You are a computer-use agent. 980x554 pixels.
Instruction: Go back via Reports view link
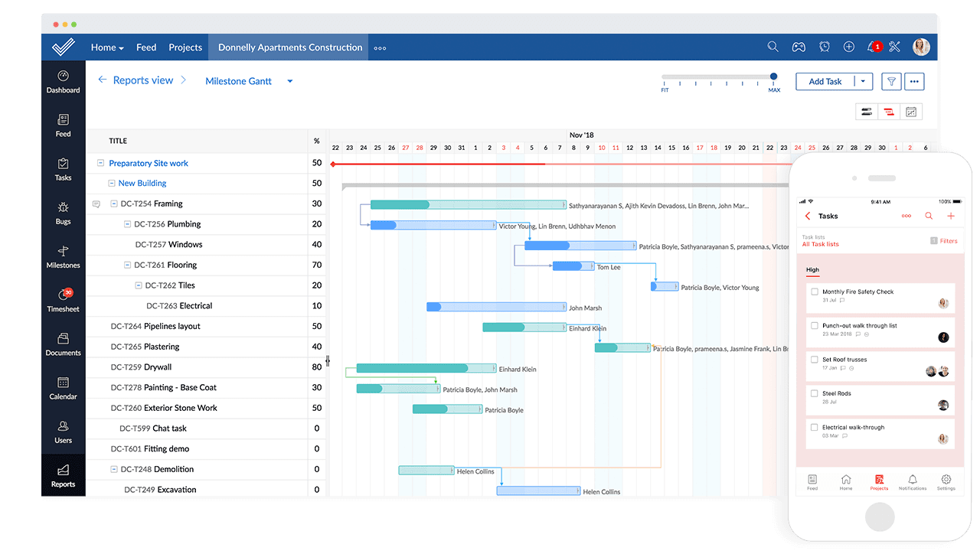pyautogui.click(x=142, y=80)
